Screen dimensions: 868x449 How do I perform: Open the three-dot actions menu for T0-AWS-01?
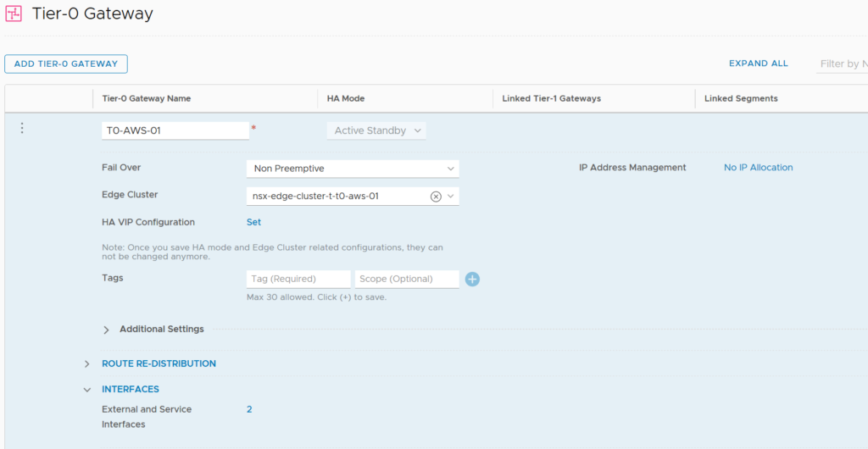pyautogui.click(x=22, y=128)
